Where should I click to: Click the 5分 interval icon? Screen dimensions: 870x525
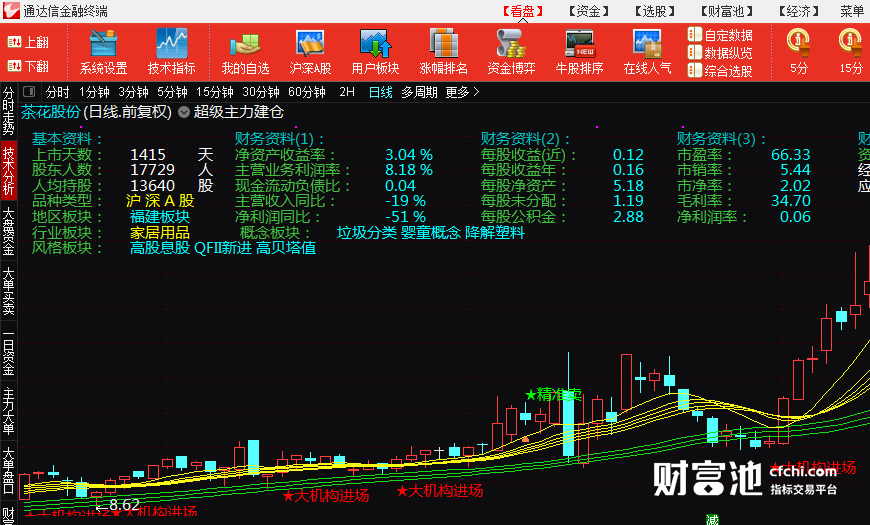(798, 52)
